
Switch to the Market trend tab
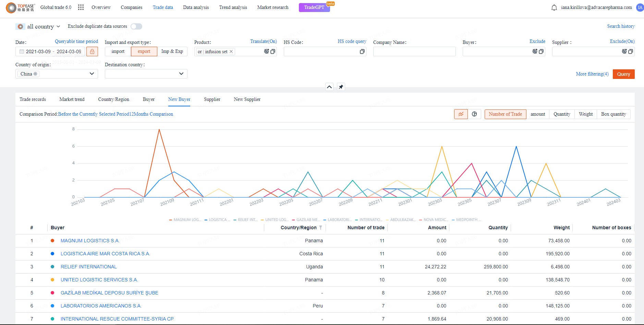[72, 100]
